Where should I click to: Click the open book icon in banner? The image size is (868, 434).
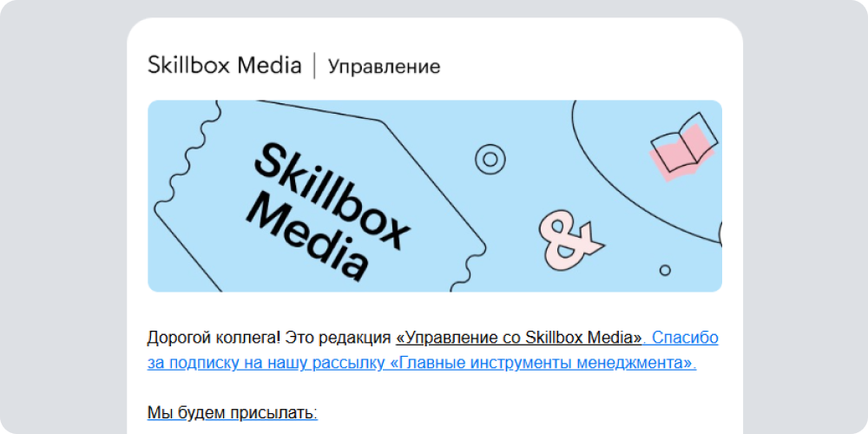[684, 147]
